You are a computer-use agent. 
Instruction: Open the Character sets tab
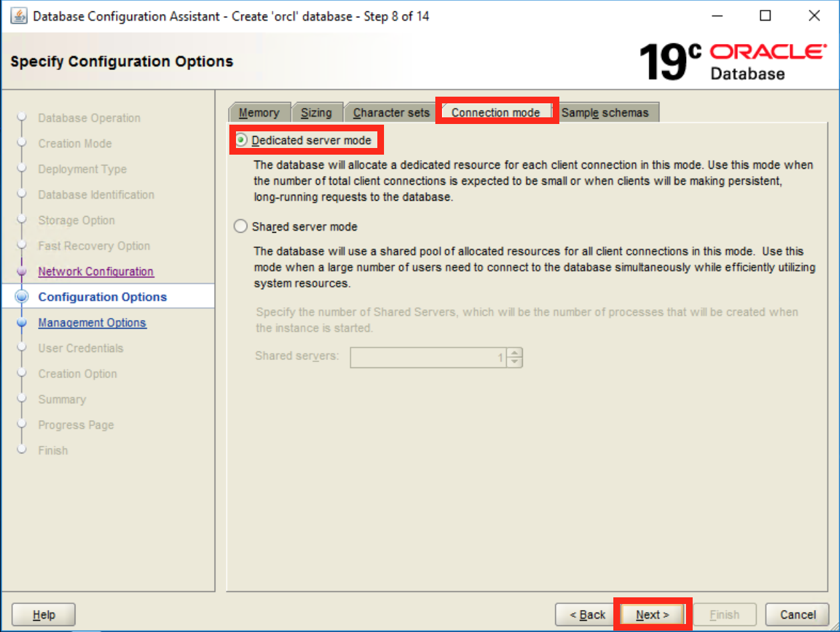[x=391, y=113]
